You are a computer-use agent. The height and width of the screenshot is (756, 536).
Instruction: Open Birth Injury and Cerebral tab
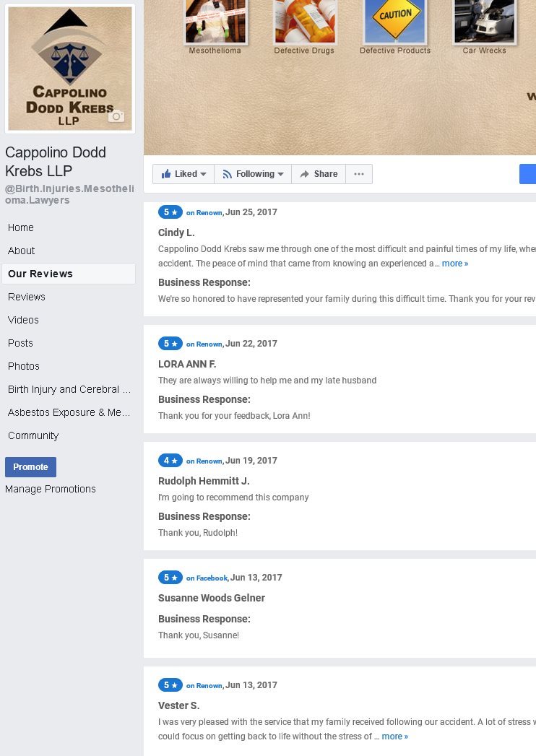[x=69, y=390]
